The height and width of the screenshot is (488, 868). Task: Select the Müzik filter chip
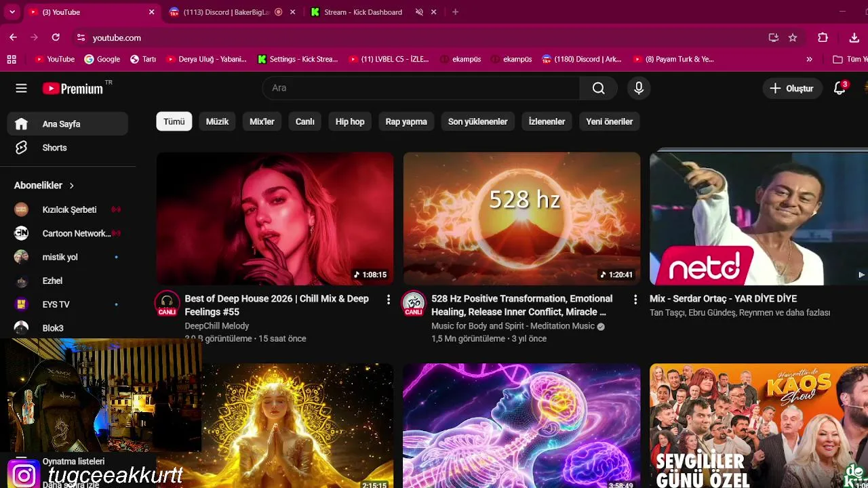pyautogui.click(x=217, y=121)
